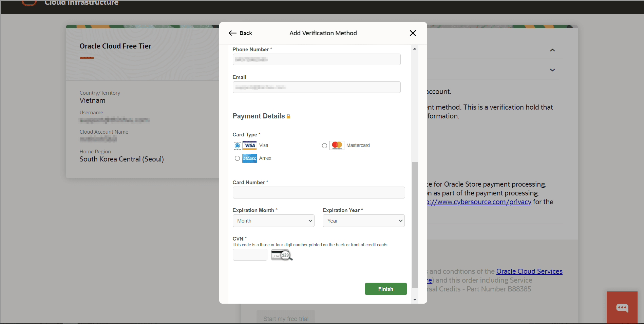Select the Amex radio button

(x=237, y=158)
